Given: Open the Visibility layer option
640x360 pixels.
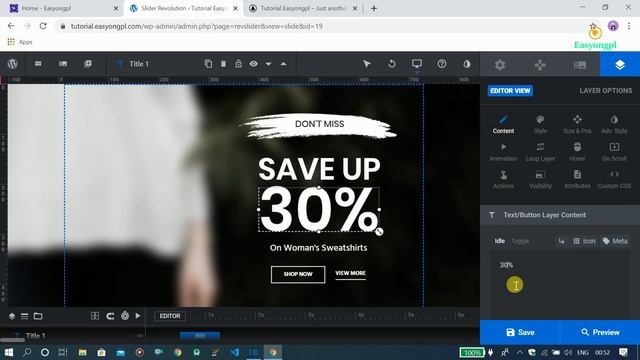Looking at the screenshot, I should [x=540, y=180].
